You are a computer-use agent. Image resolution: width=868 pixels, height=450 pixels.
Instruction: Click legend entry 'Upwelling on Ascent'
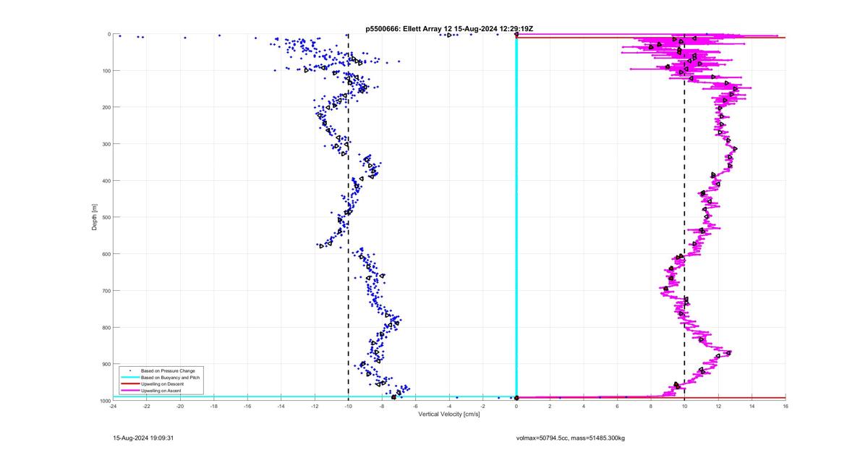click(x=161, y=391)
